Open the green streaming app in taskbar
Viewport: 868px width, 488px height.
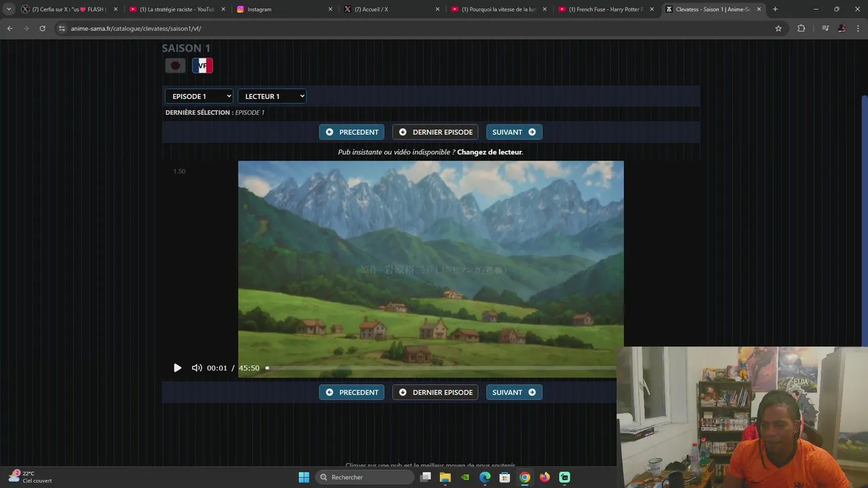[x=564, y=477]
